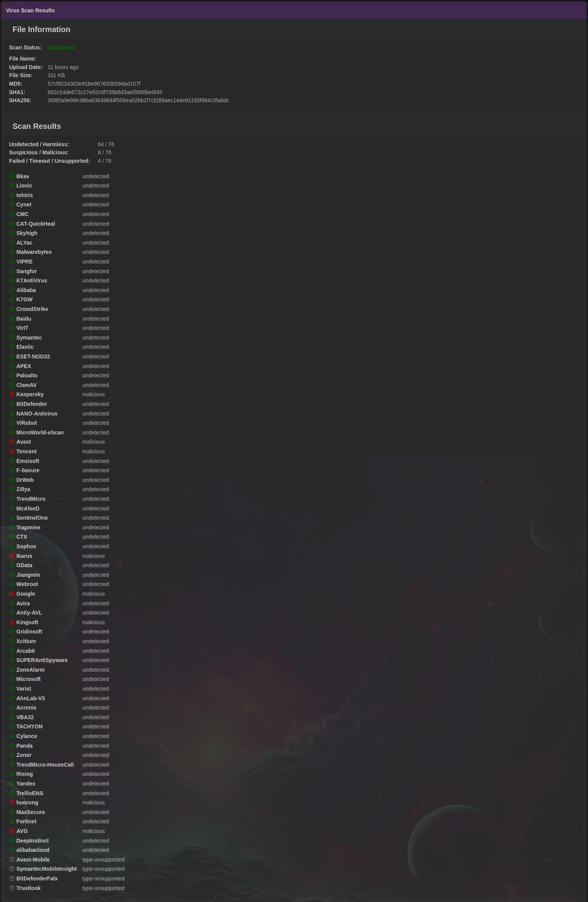The width and height of the screenshot is (588, 902).
Task: Click the SentinelOne engine name
Action: 32,518
